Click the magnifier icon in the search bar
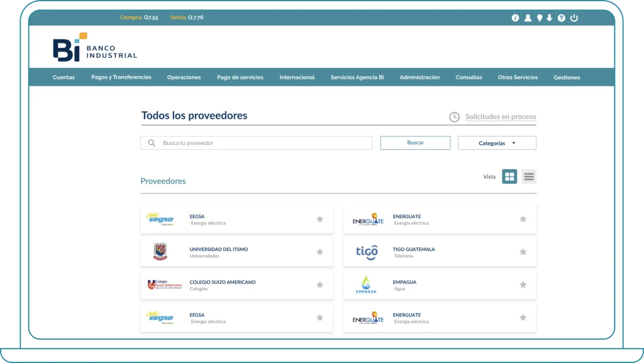Viewport: 644px width, 363px height. click(152, 143)
